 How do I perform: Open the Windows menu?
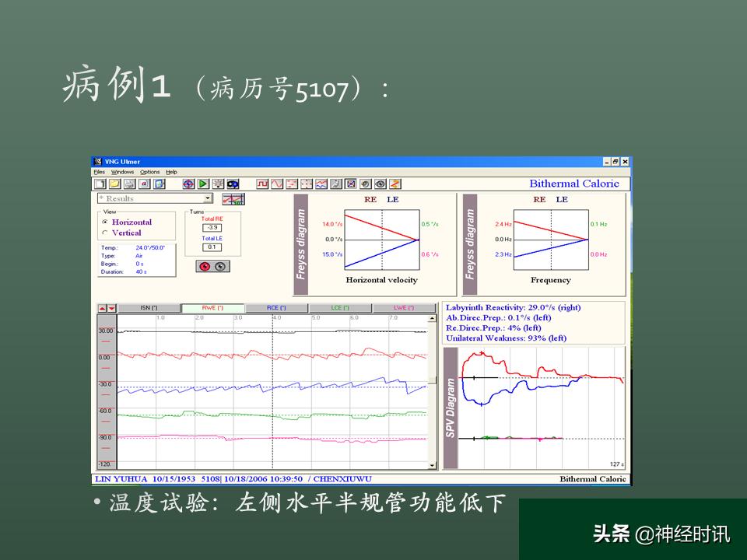122,172
